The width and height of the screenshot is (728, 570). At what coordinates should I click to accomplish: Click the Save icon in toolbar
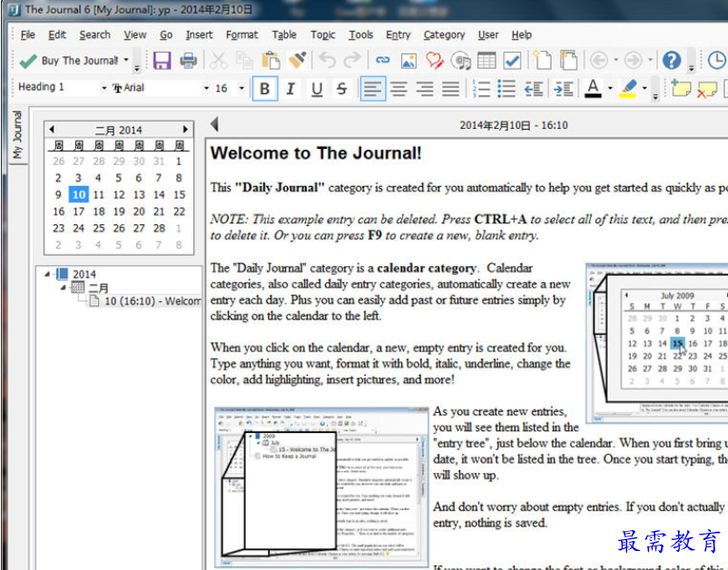click(162, 60)
